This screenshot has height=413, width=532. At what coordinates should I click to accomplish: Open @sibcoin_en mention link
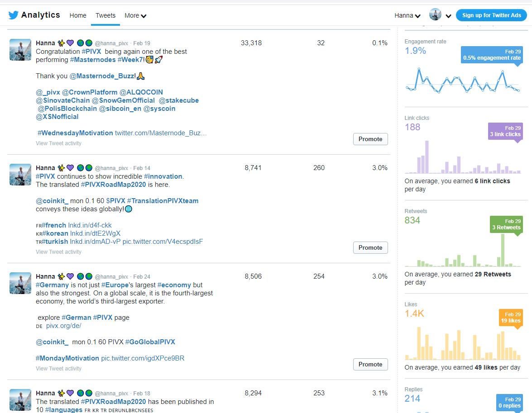120,109
